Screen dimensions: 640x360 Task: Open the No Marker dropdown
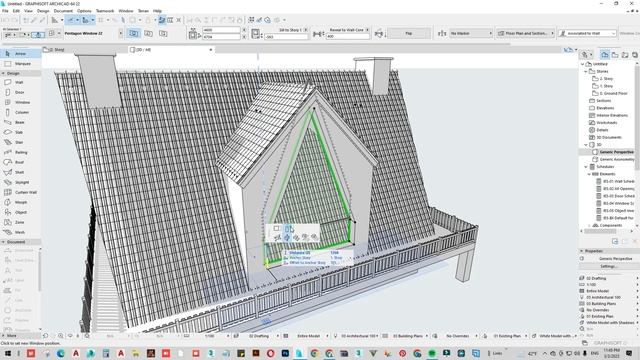click(x=471, y=33)
